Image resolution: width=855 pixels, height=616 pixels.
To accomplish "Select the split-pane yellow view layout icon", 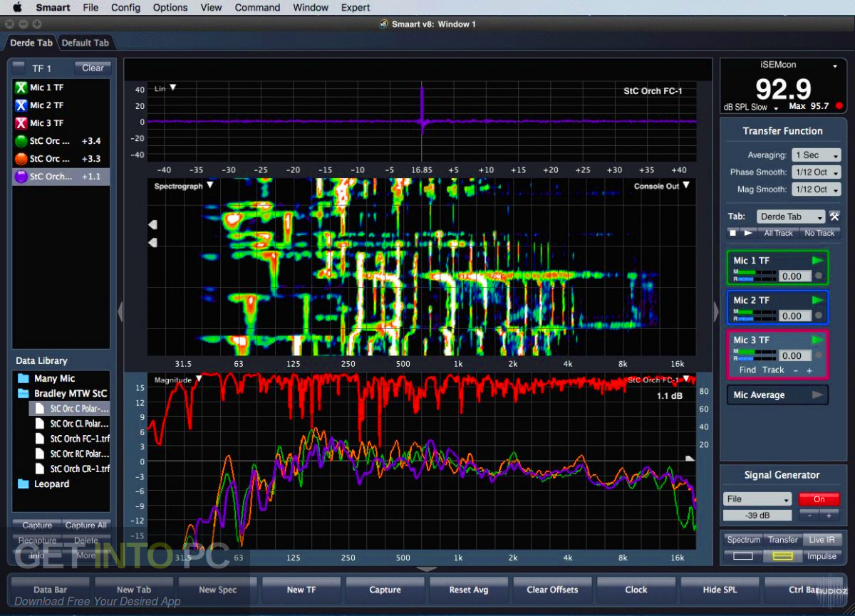I will [x=782, y=556].
